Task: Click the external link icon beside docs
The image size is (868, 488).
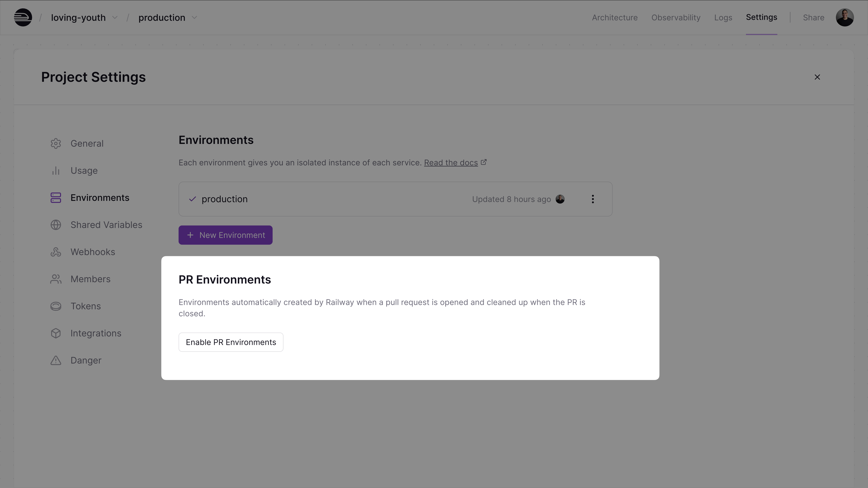Action: click(484, 162)
